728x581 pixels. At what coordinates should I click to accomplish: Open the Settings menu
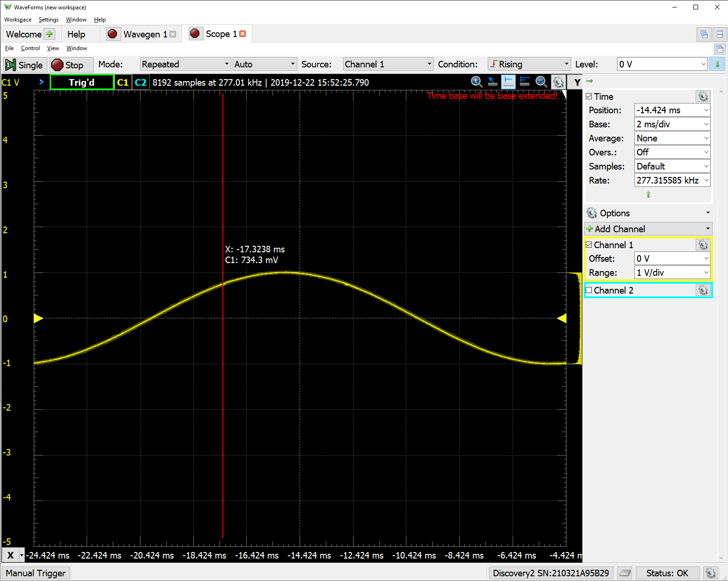tap(49, 20)
